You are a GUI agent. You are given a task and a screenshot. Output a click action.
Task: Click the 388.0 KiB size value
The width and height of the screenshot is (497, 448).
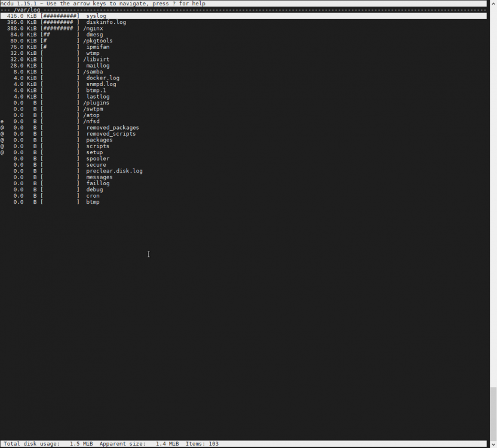pyautogui.click(x=22, y=28)
